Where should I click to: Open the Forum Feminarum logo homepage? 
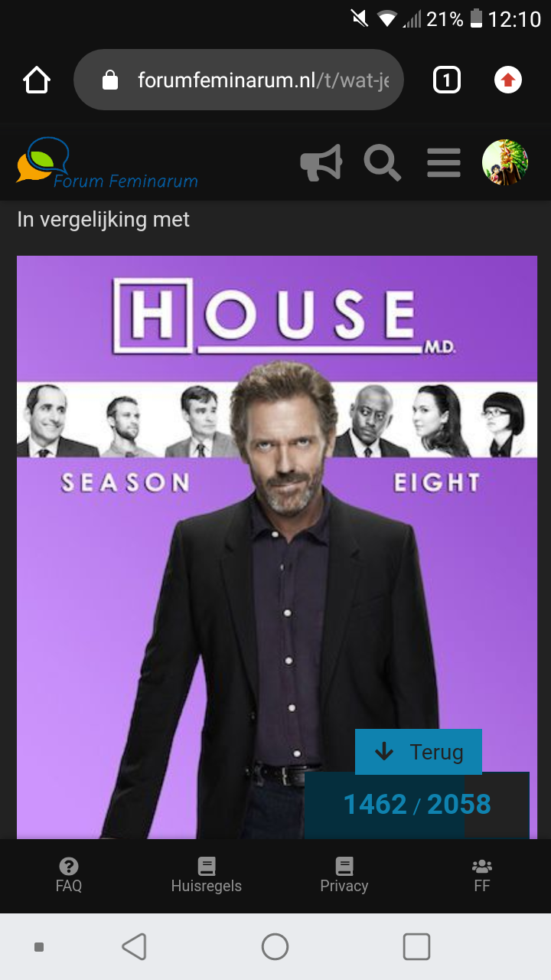tap(107, 162)
